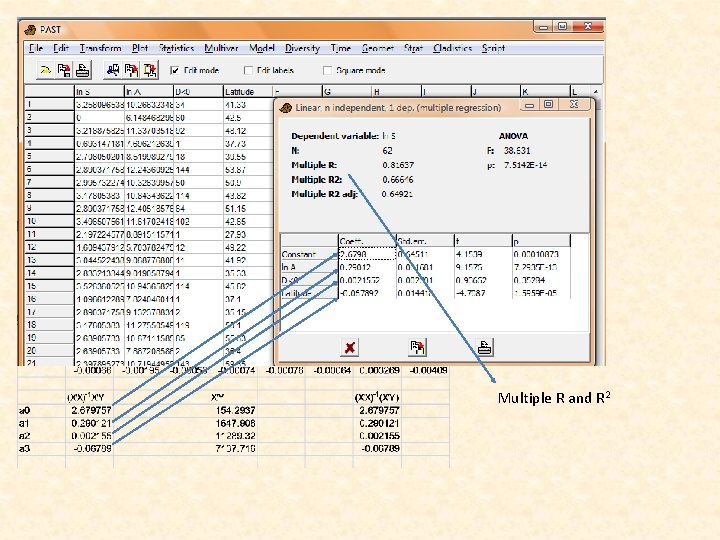
Task: Click lower sheet cell 1647.908
Action: [235, 423]
